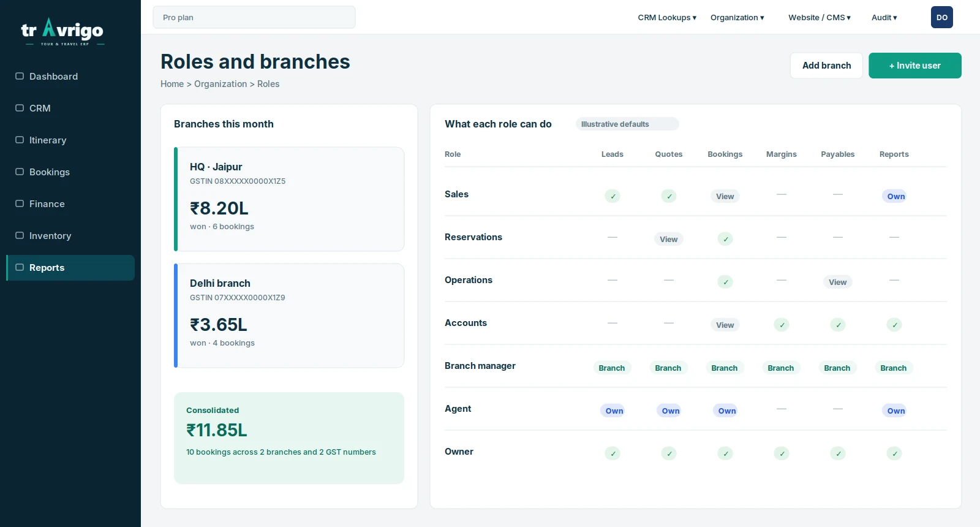Click the Consolidated ₹11.85L summary card
The width and height of the screenshot is (980, 527).
point(289,438)
